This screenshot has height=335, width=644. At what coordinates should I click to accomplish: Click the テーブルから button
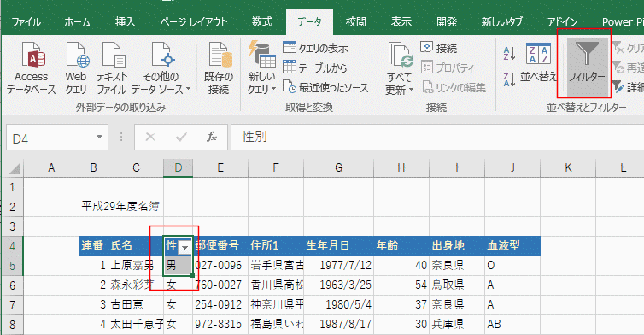pos(314,68)
